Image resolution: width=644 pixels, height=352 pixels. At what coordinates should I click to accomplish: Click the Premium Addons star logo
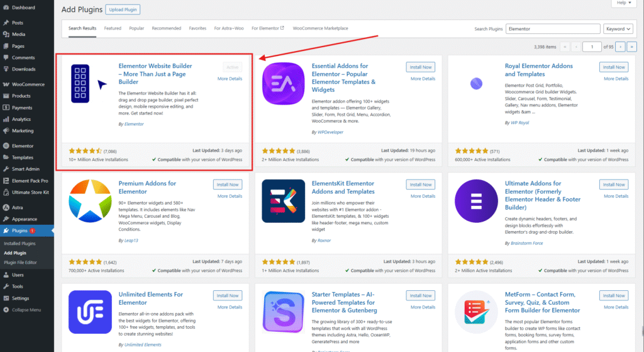pos(90,201)
